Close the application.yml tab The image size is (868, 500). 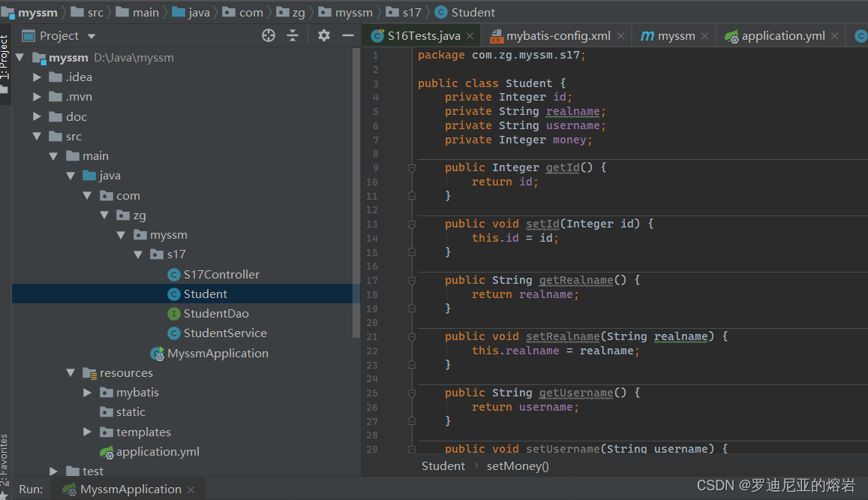(834, 36)
